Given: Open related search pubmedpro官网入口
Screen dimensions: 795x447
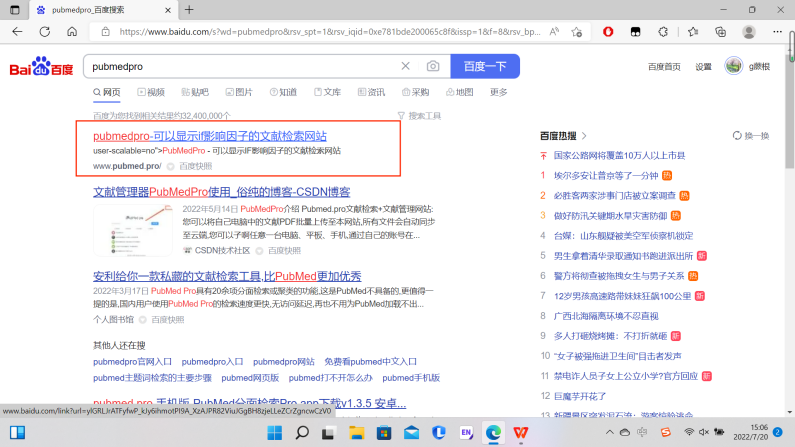Looking at the screenshot, I should [132, 361].
